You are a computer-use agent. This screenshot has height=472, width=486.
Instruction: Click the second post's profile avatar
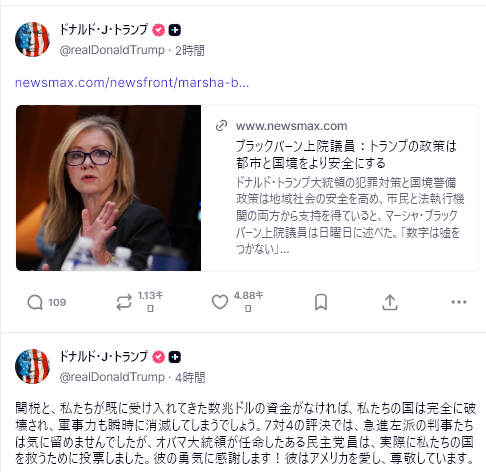point(32,366)
